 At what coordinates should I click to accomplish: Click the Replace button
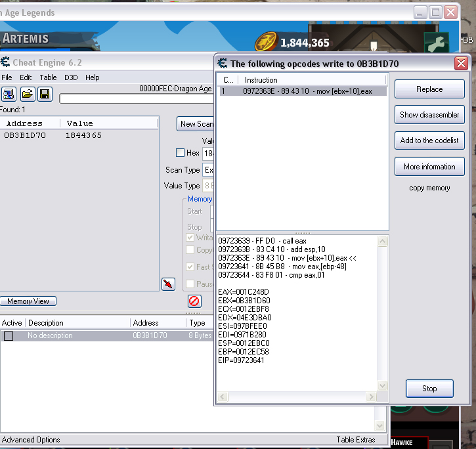429,89
